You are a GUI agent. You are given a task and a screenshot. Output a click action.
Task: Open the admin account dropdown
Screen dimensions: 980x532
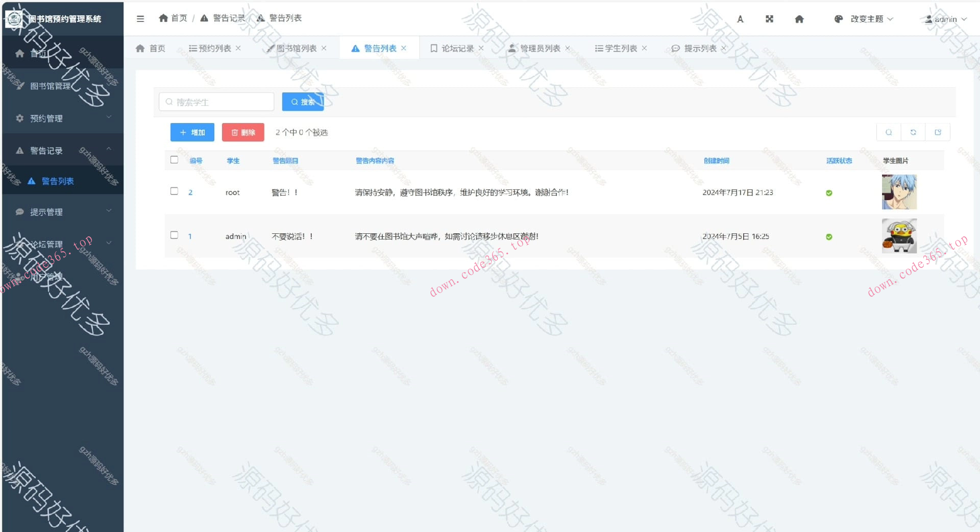coord(945,19)
